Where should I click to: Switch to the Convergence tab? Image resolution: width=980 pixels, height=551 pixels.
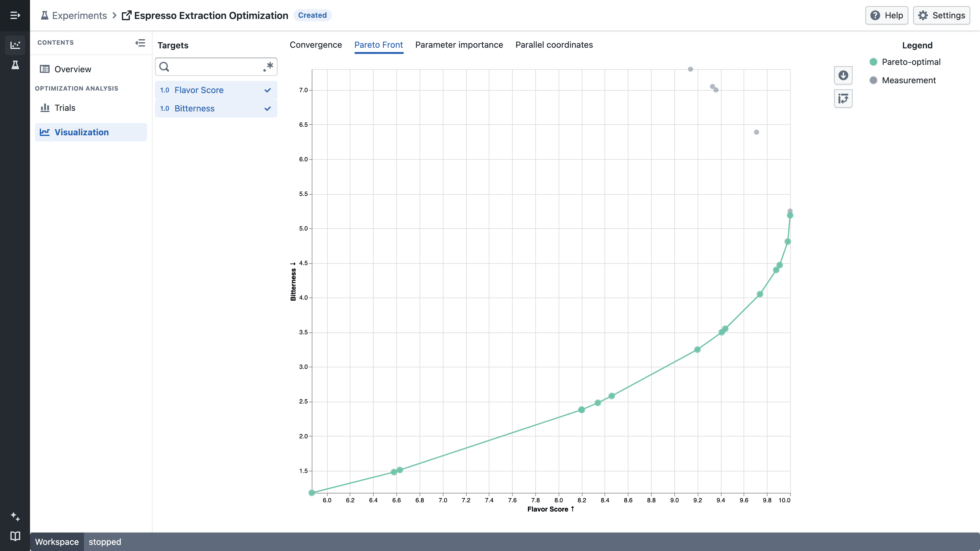(315, 45)
